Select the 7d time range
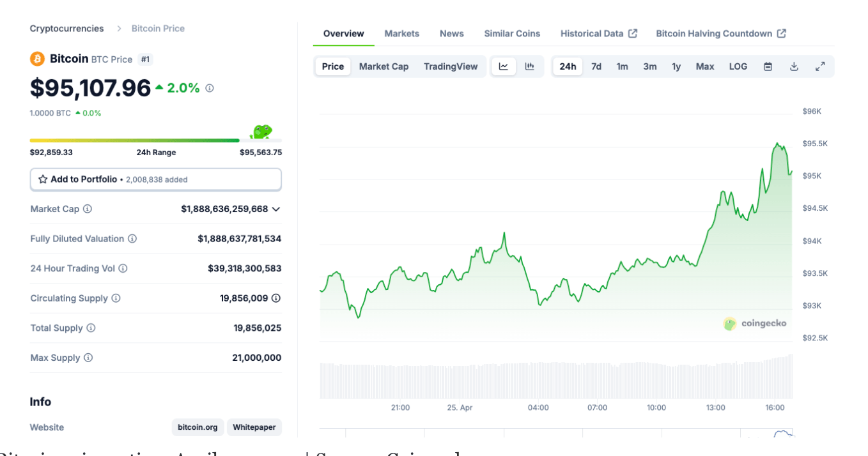868x456 pixels. (x=596, y=66)
